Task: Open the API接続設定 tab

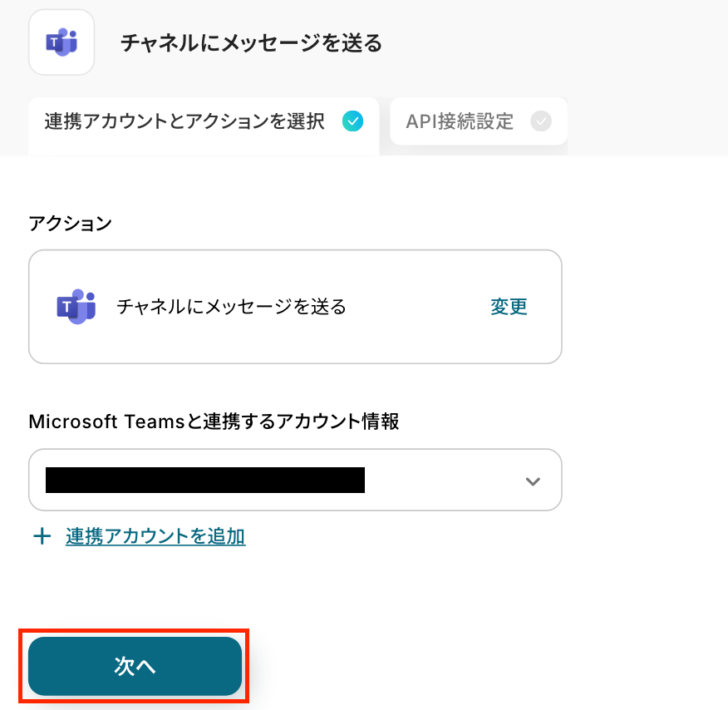Action: coord(460,122)
